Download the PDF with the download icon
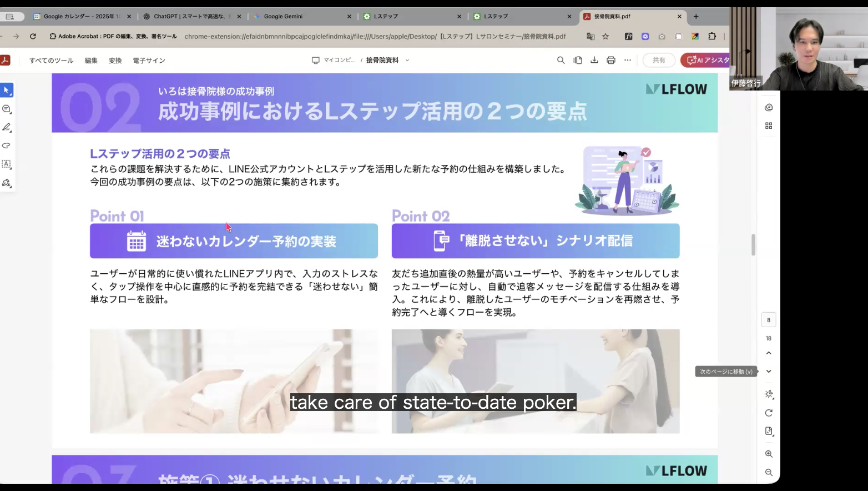This screenshot has width=868, height=491. click(x=594, y=60)
